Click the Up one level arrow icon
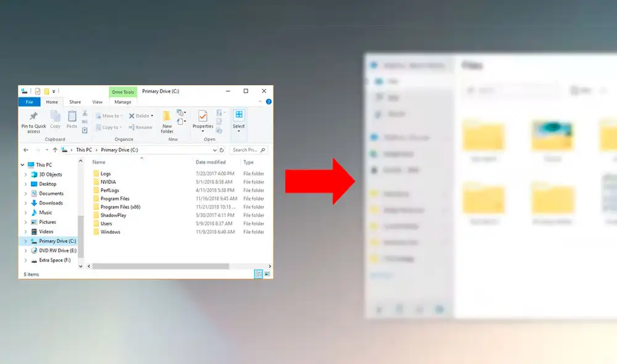This screenshot has width=617, height=364. click(55, 149)
